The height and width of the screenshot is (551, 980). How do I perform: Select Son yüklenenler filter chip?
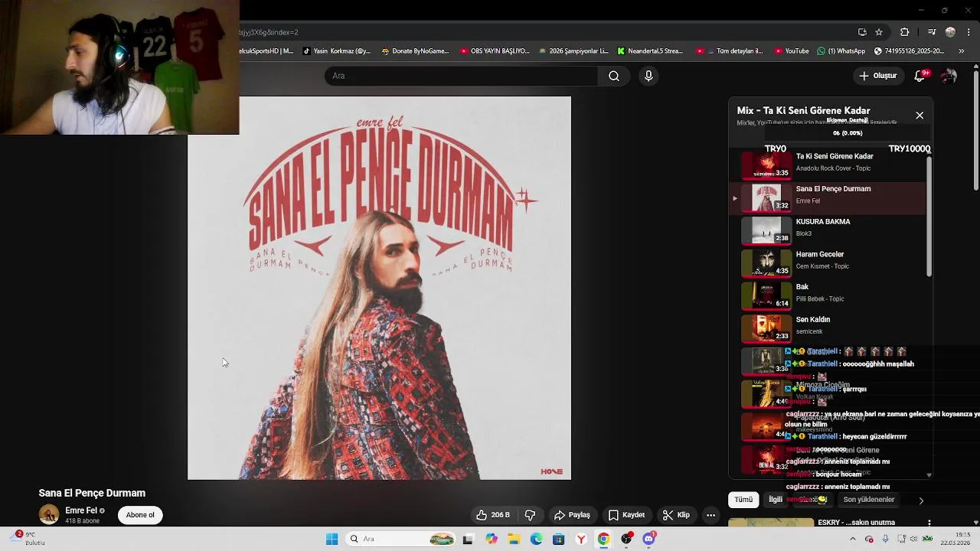coord(868,500)
